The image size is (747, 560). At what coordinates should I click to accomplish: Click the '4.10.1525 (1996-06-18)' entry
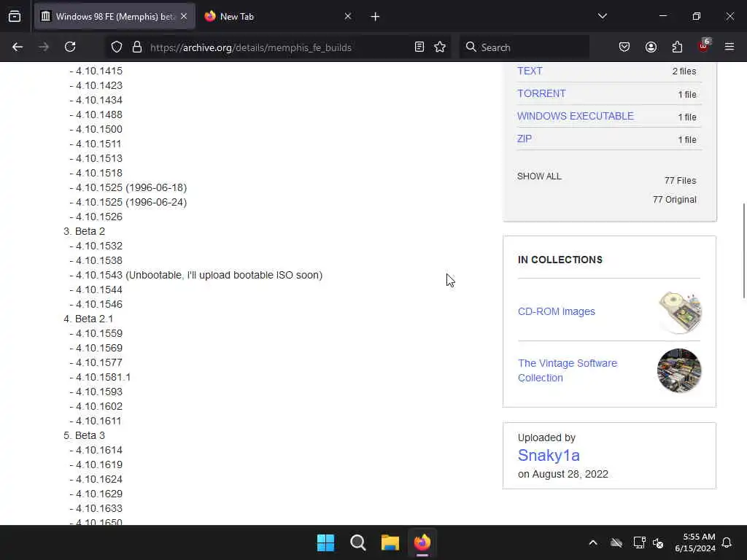(131, 187)
